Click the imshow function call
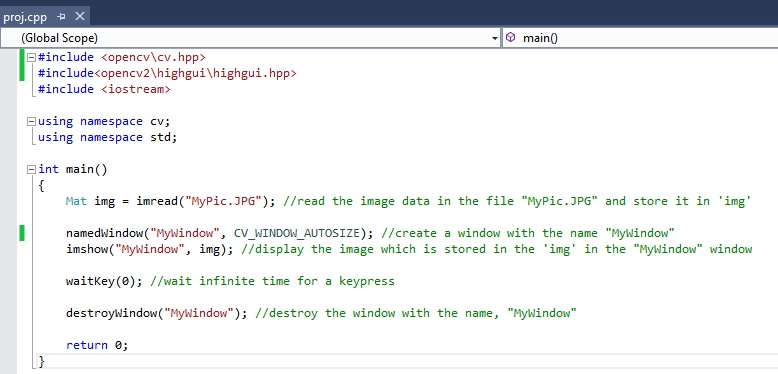Image resolution: width=778 pixels, height=374 pixels. click(87, 249)
